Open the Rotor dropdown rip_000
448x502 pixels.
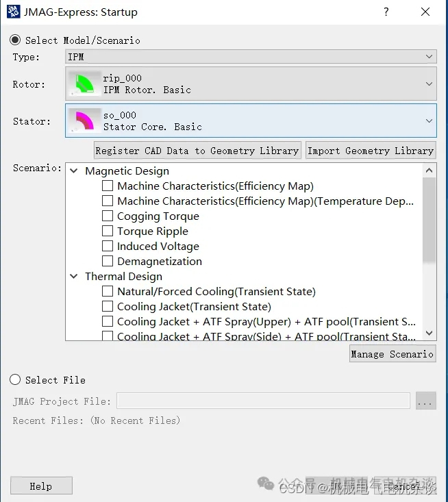[251, 84]
